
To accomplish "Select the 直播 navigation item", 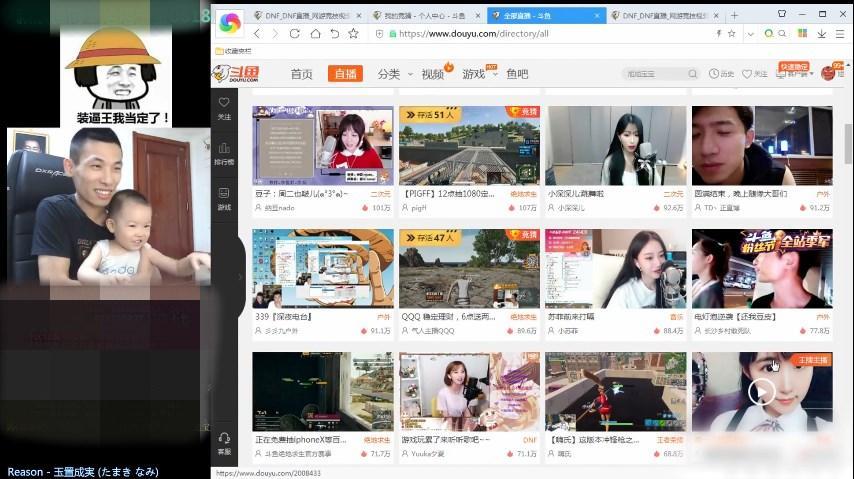I will tap(345, 74).
